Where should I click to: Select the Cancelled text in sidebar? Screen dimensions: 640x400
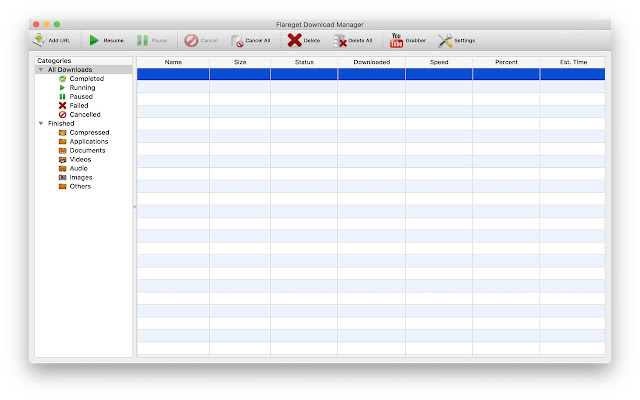pyautogui.click(x=85, y=114)
